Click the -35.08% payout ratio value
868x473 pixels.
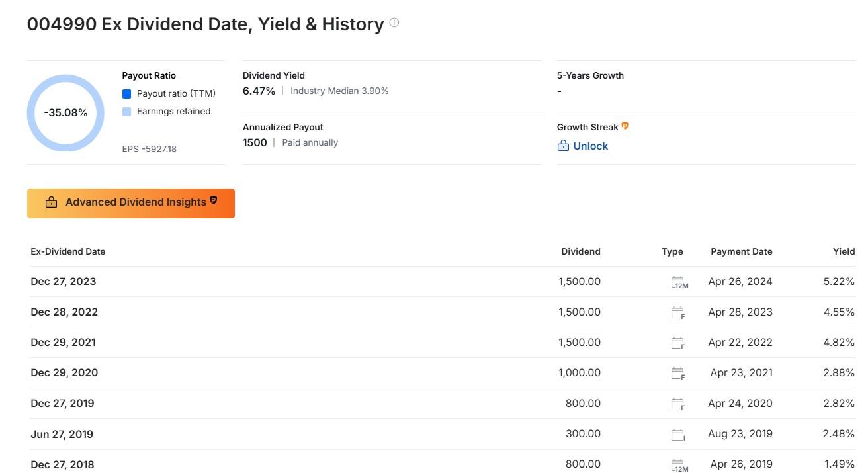pos(65,113)
